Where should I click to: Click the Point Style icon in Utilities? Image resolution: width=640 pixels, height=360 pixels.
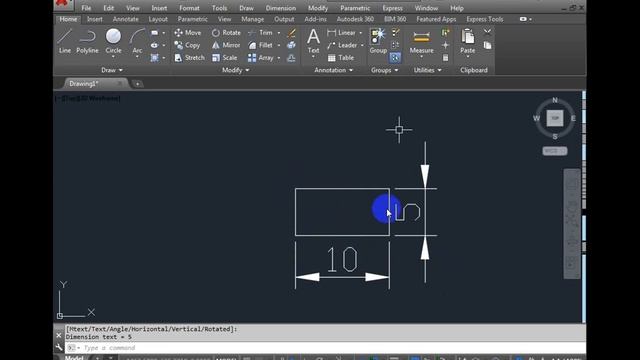point(445,45)
